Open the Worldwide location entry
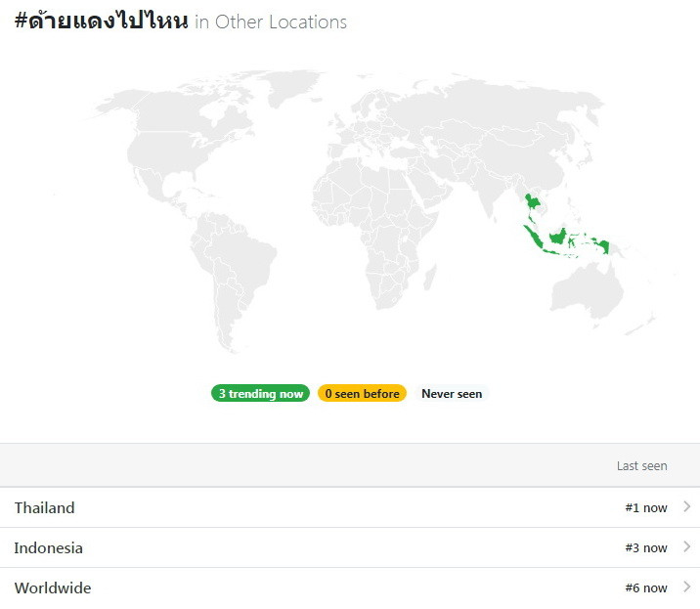Image resolution: width=700 pixels, height=609 pixels. click(x=350, y=588)
